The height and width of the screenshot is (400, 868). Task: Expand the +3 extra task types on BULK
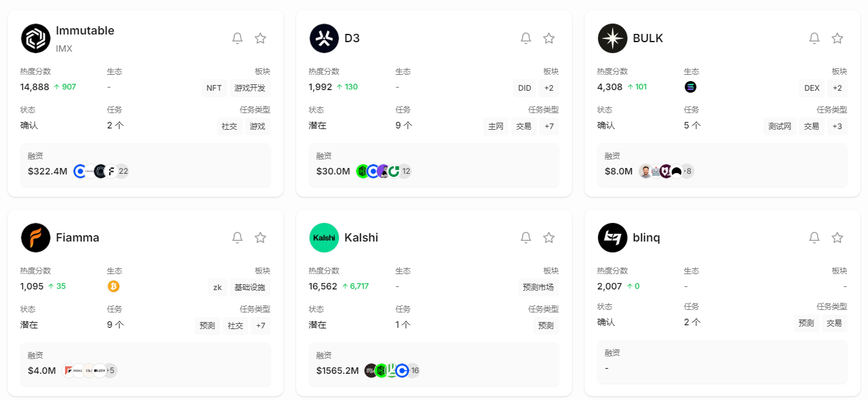[837, 126]
